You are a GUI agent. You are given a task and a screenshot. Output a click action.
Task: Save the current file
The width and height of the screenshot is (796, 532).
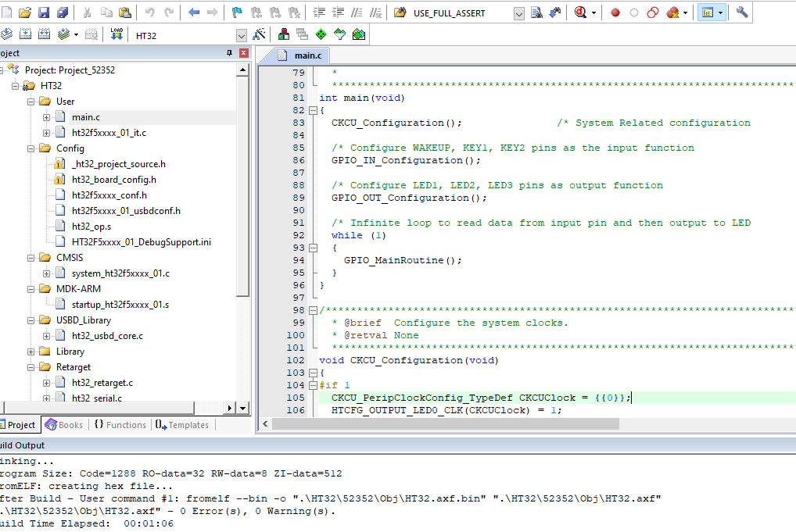click(x=44, y=12)
